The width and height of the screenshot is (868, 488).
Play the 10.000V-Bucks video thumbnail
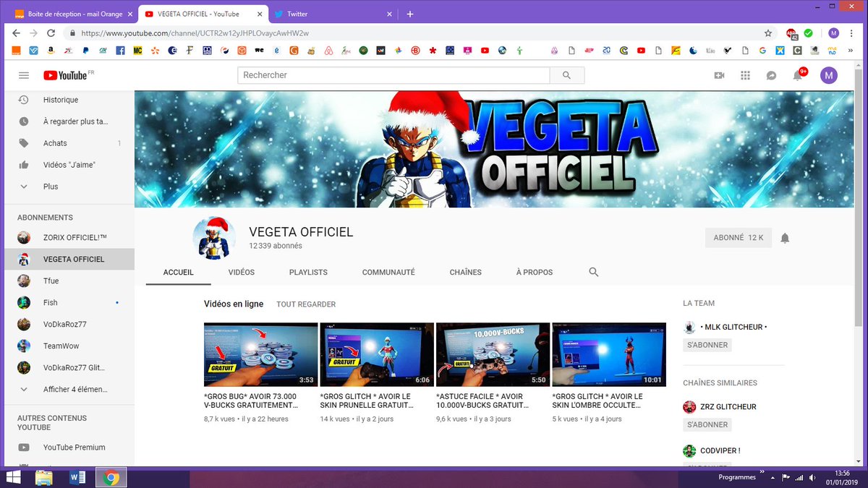(x=493, y=354)
